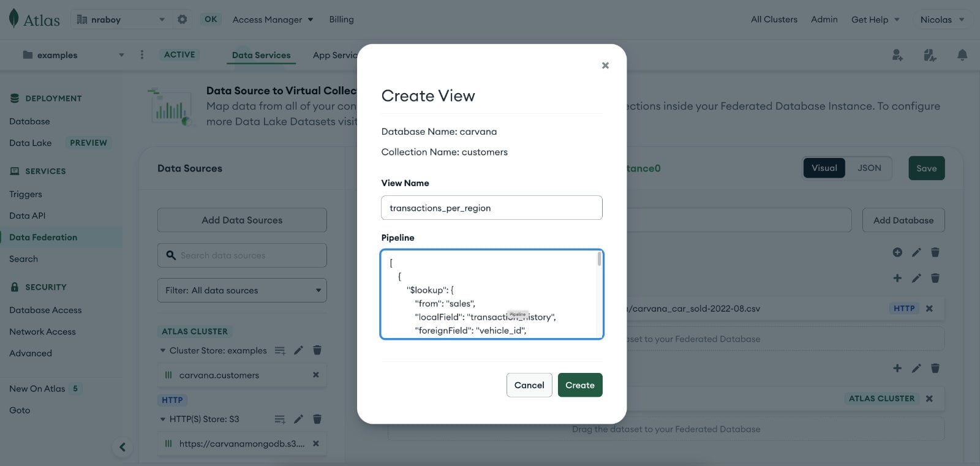Viewport: 980px width, 466px height.
Task: Open the project options kebab menu
Action: 142,55
